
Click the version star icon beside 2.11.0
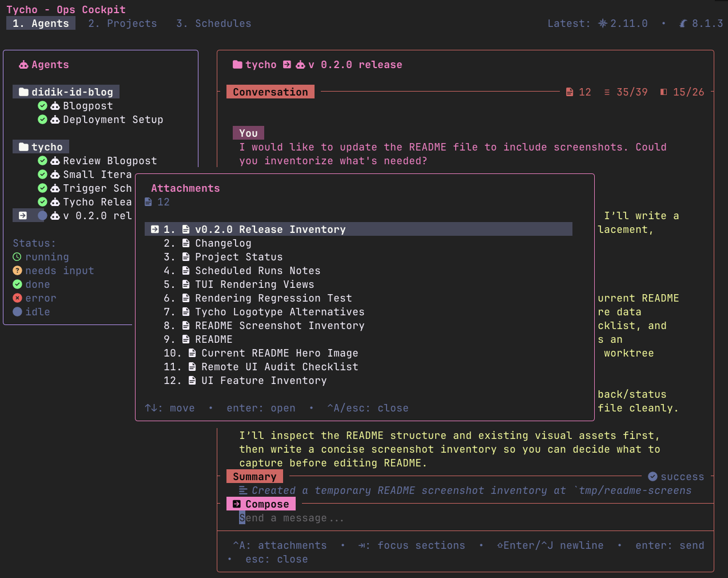click(x=603, y=23)
